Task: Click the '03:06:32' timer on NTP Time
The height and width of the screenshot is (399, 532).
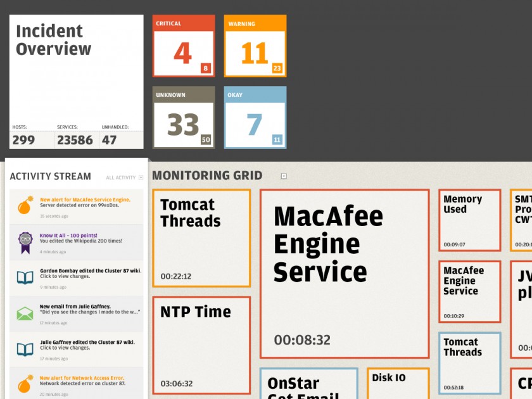Action: [x=177, y=384]
